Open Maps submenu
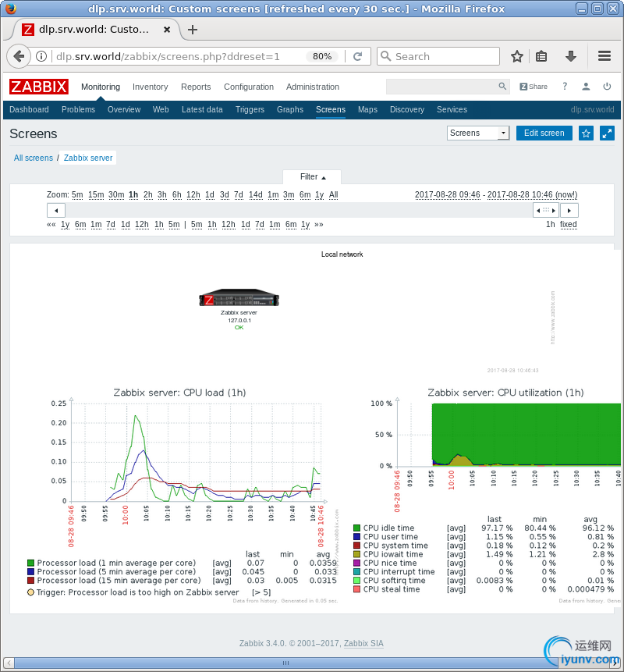Image resolution: width=624 pixels, height=672 pixels. coord(367,109)
